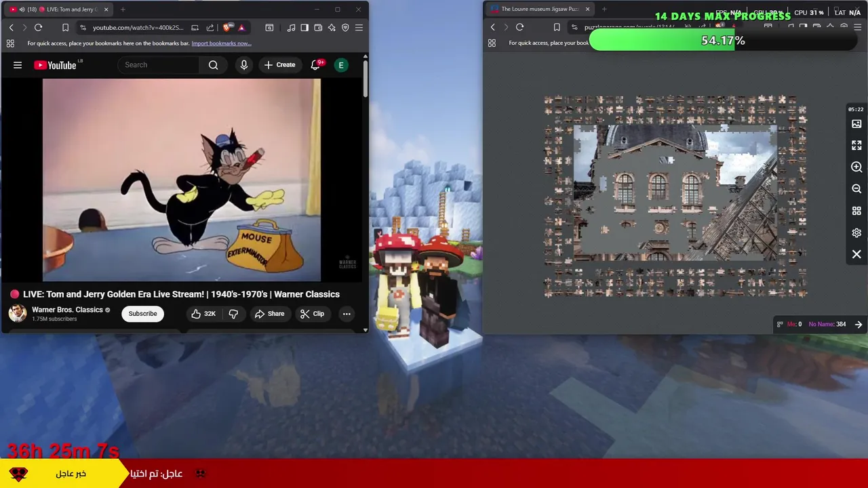
Task: Open Brave Shields lion icon in YouTube window
Action: tap(227, 27)
